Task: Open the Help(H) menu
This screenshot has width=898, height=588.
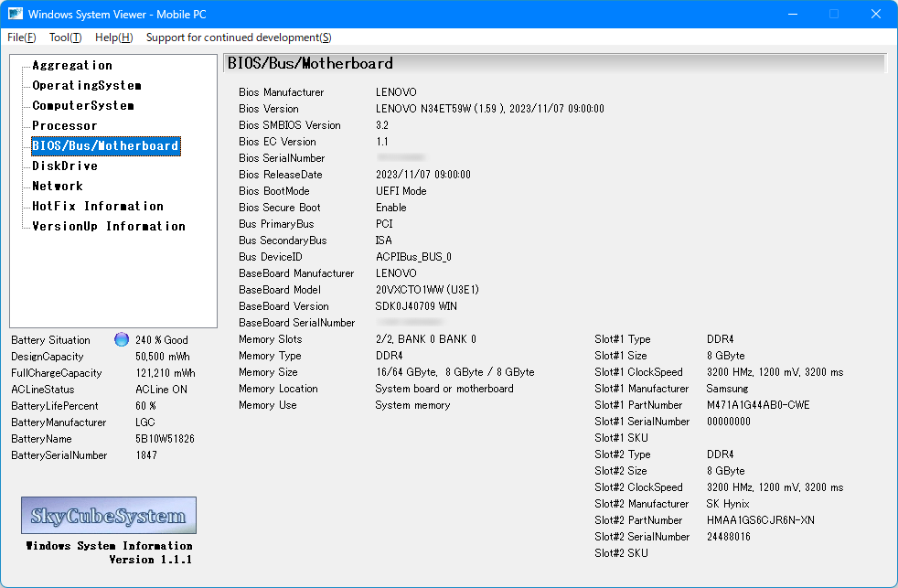Action: (114, 37)
